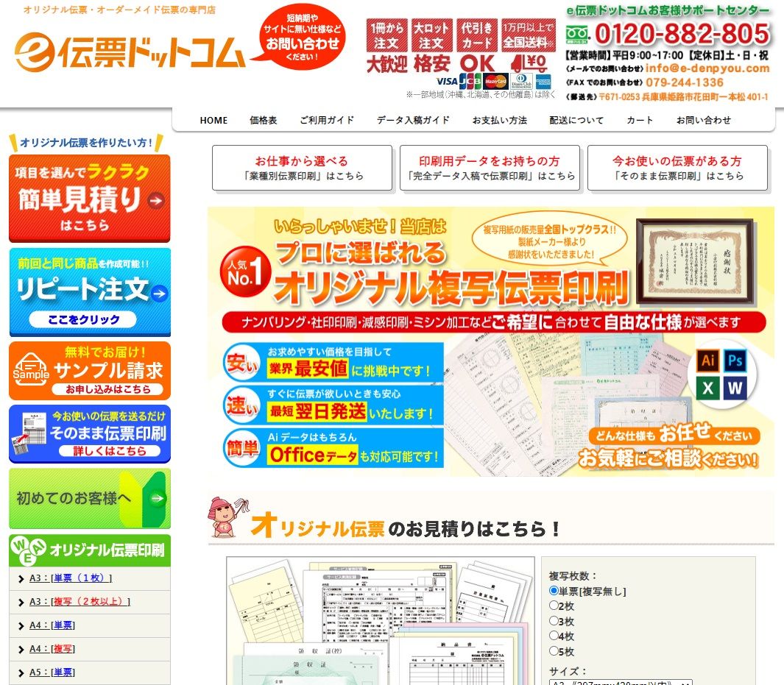
Task: Expand the A4 単票 sidebar item
Action: [x=52, y=625]
